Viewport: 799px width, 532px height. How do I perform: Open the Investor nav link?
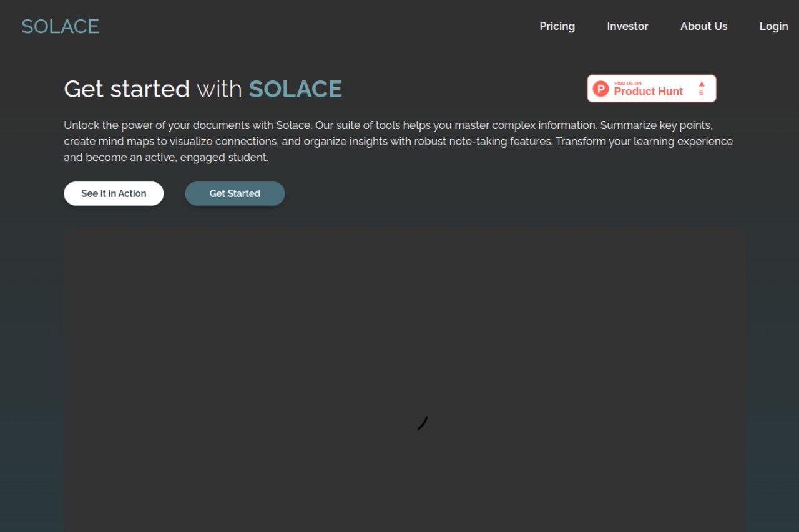click(x=627, y=26)
